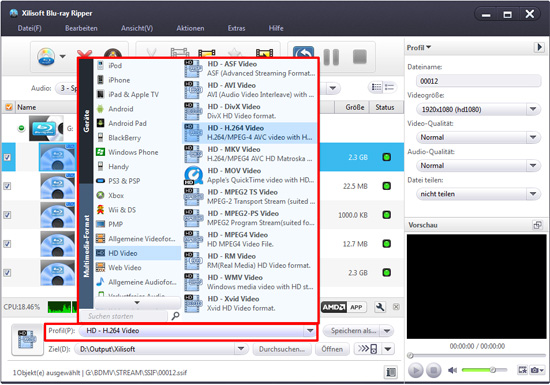The height and width of the screenshot is (385, 550).
Task: Click the Stop toolbar button
Action: (x=360, y=57)
